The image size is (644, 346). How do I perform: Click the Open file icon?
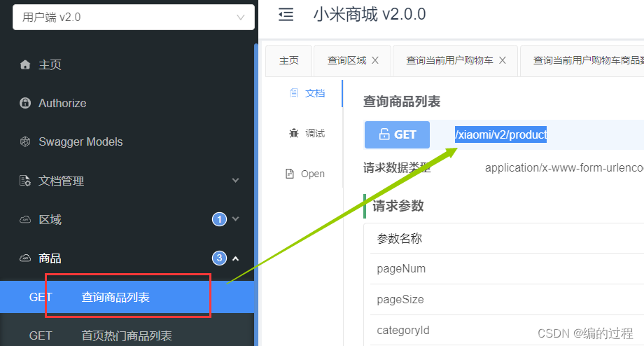[290, 174]
